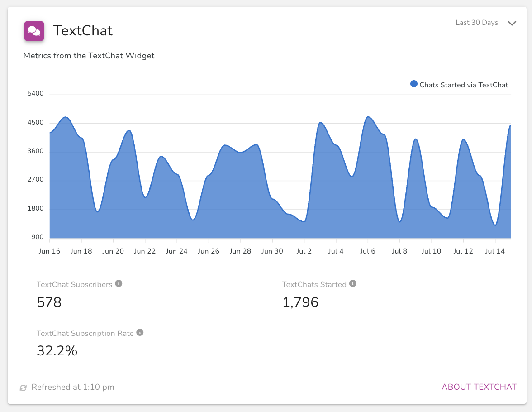Open the Last 30 Days range selector
This screenshot has width=532, height=412.
486,23
